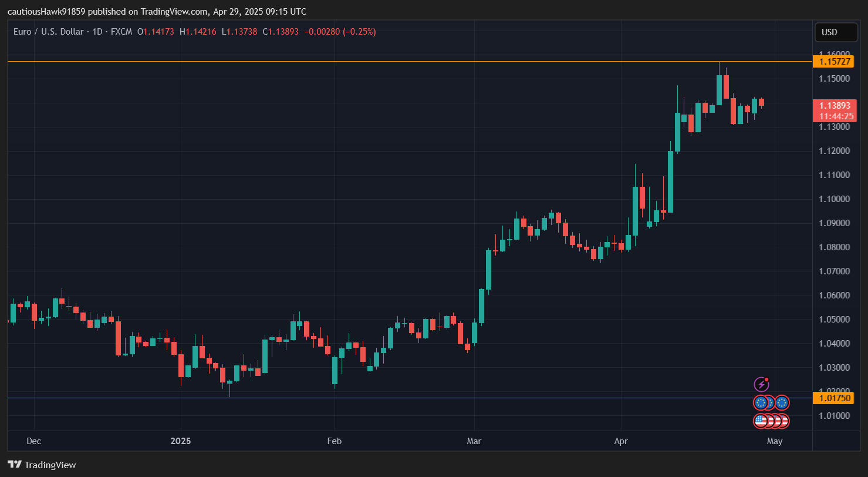
Task: Toggle selection of the orange 1.15727 line label
Action: click(x=834, y=61)
